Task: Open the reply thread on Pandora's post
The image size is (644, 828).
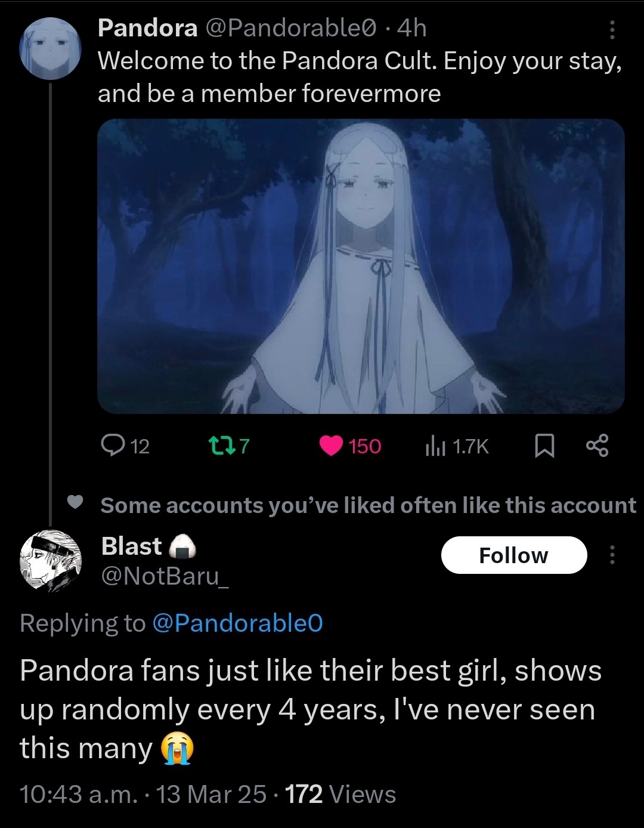Action: click(112, 446)
